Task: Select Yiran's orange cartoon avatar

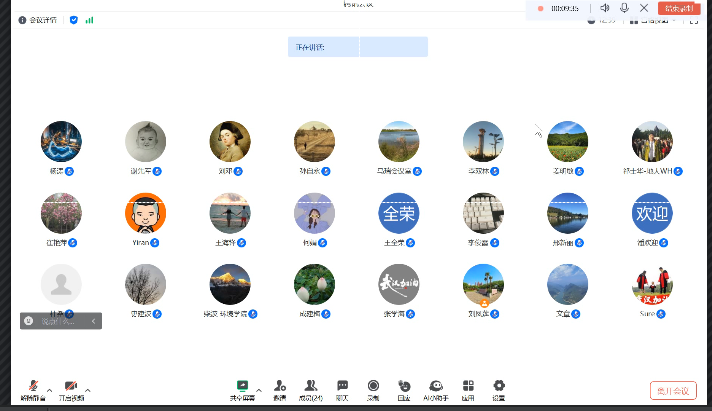Action: (146, 212)
